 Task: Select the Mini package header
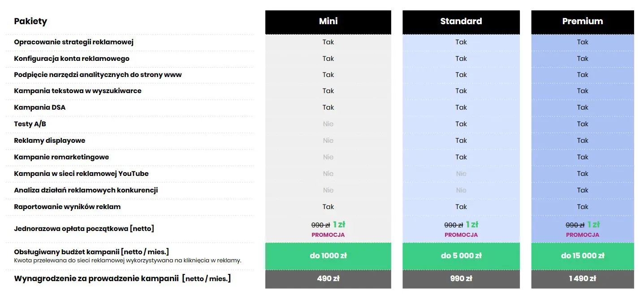pyautogui.click(x=328, y=21)
